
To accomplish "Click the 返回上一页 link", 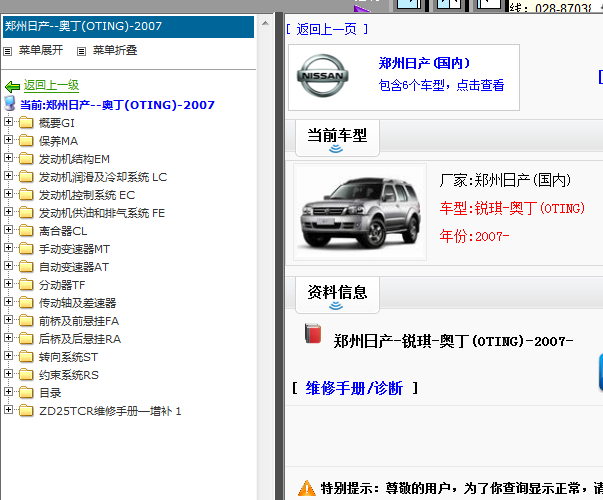I will (x=326, y=29).
